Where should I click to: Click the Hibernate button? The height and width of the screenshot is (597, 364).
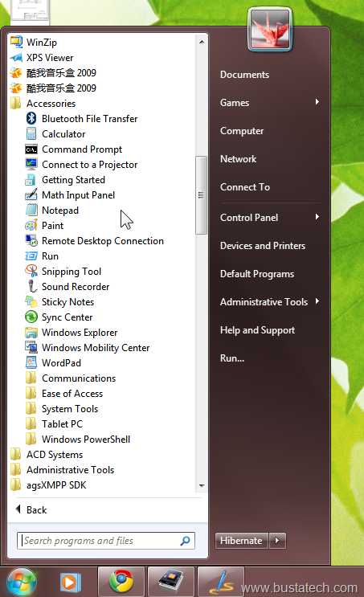tap(242, 541)
